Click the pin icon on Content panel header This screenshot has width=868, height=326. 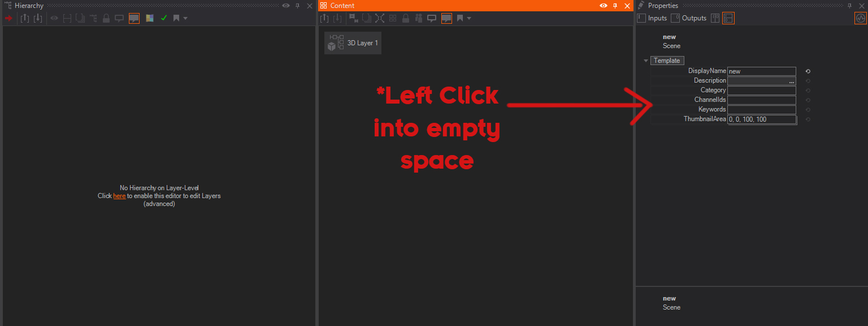615,6
